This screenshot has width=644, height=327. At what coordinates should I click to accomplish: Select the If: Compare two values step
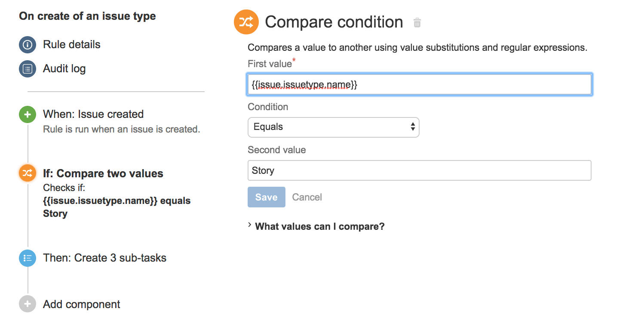(103, 173)
